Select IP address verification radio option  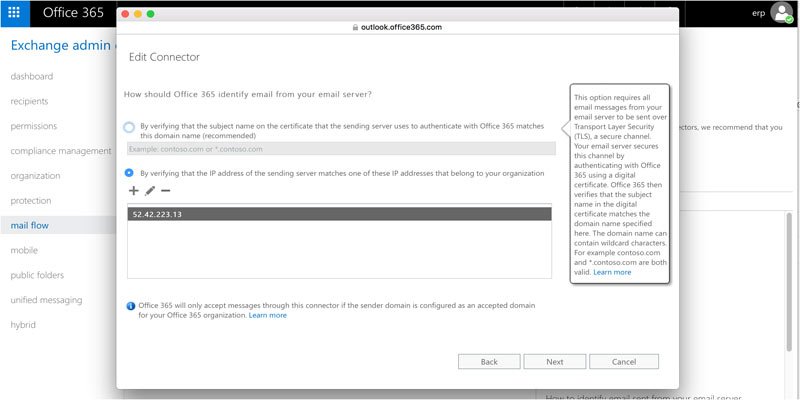coord(129,173)
